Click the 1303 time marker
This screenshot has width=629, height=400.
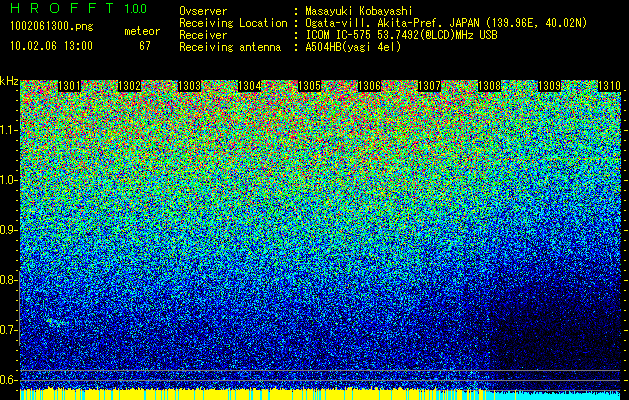click(189, 86)
